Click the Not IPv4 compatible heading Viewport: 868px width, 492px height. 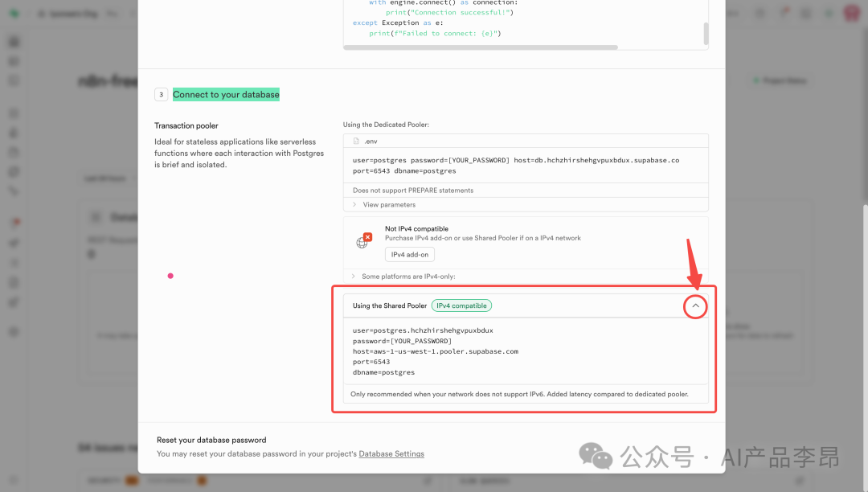[416, 228]
